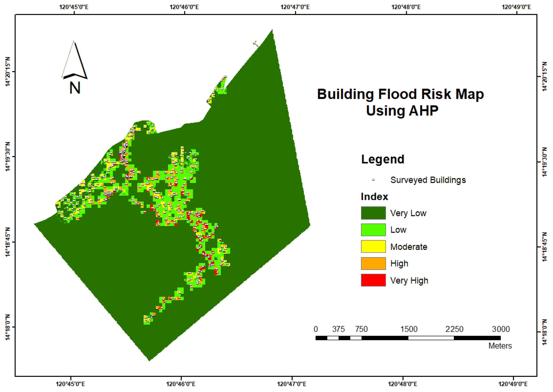This screenshot has width=553, height=392.
Task: Click the left 14°19'30"N latitude label
Action: [x=8, y=157]
